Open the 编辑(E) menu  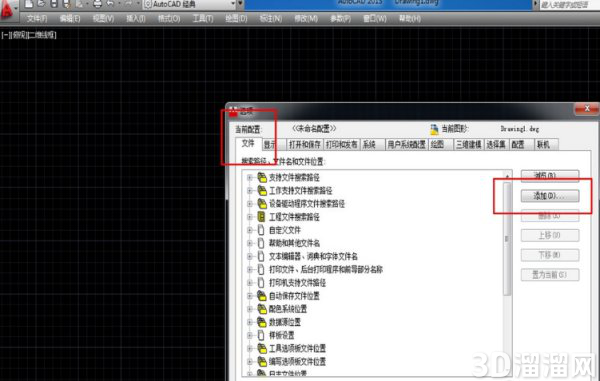pos(70,18)
